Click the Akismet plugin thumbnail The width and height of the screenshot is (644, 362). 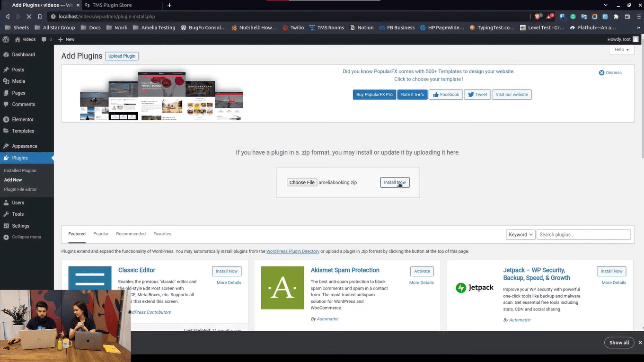282,288
